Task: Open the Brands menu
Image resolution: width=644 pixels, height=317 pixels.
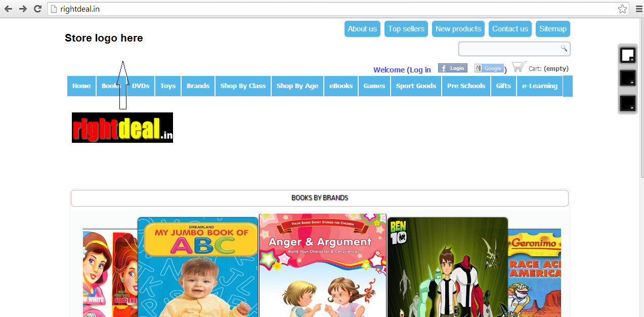Action: 198,86
